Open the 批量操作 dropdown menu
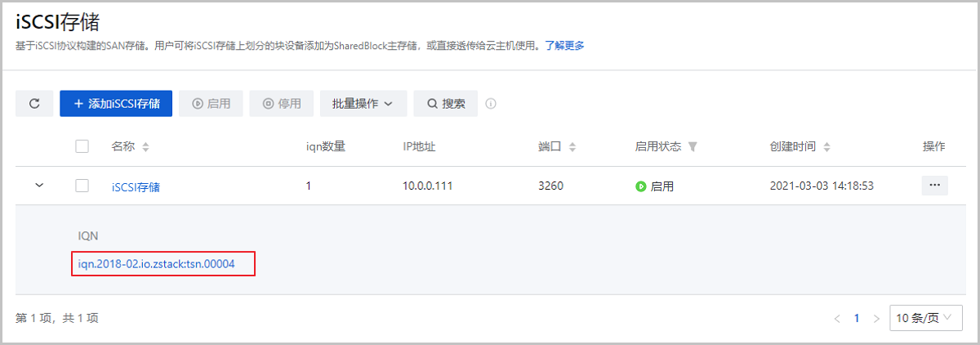 coord(363,104)
